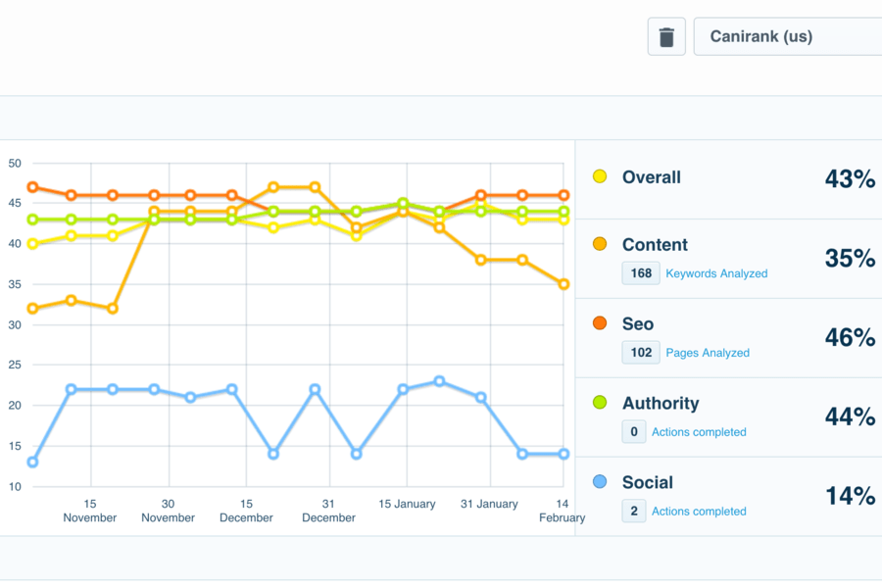Screen dimensions: 882x588
Task: Select the Seo heading label
Action: (637, 324)
